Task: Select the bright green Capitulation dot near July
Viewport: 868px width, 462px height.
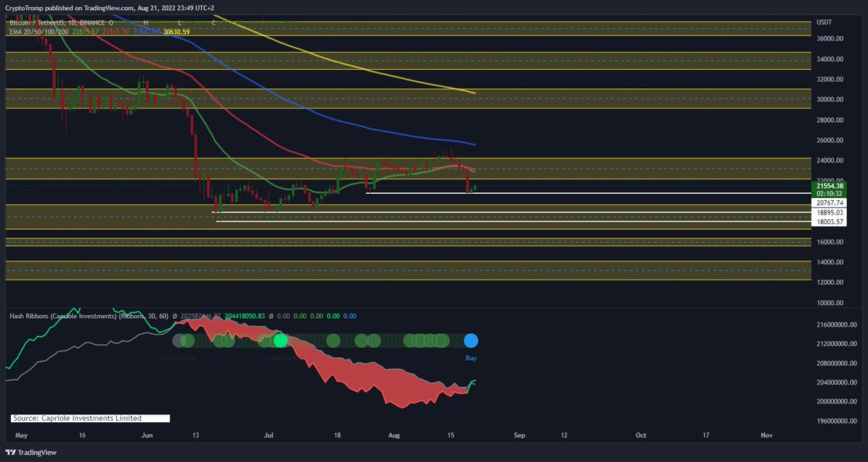Action: coord(281,340)
